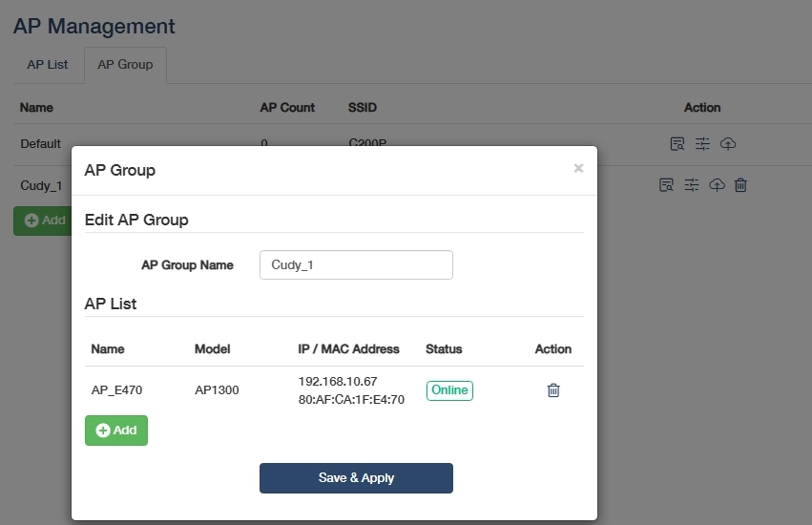Image resolution: width=812 pixels, height=525 pixels.
Task: Click the Add button behind the dialog
Action: [42, 220]
